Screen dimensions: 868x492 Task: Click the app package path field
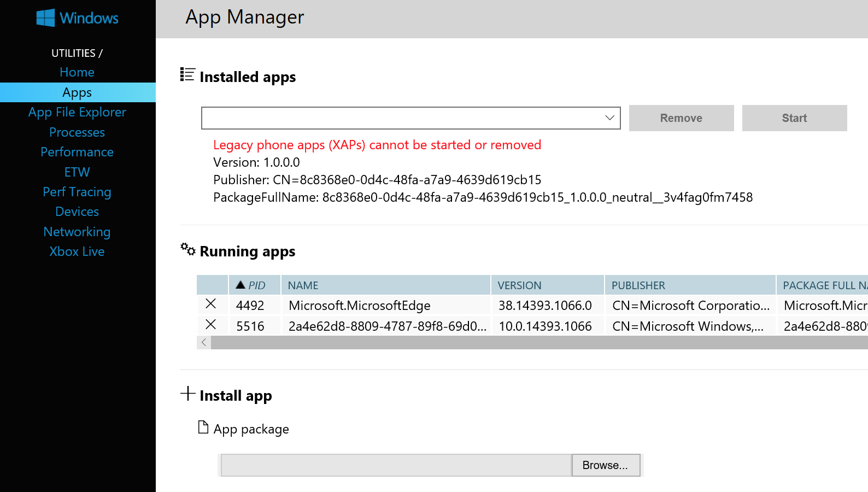(x=396, y=465)
